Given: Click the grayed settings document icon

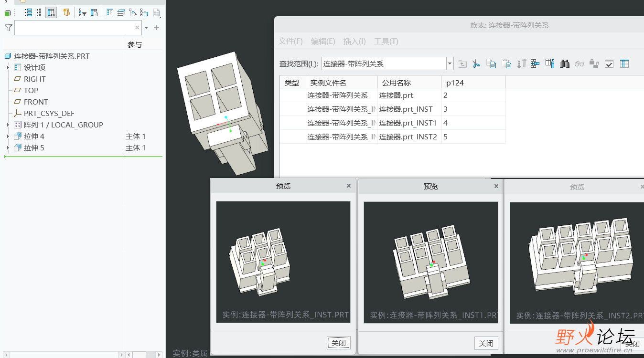Looking at the screenshot, I should 156,13.
